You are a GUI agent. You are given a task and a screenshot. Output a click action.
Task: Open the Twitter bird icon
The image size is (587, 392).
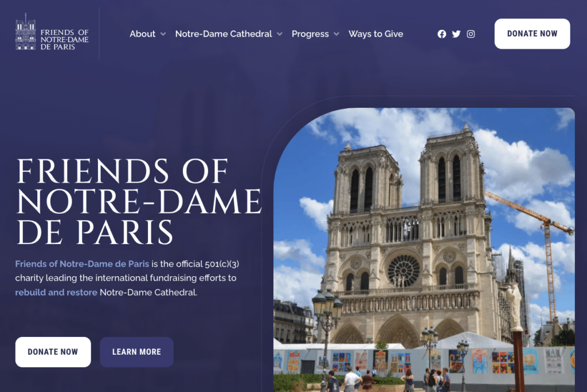click(x=456, y=34)
